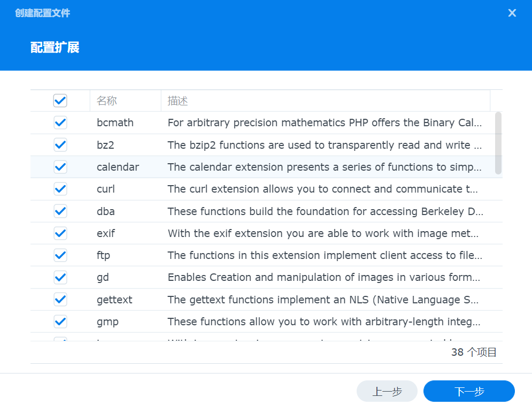Uncheck the exif extension checkbox
The image size is (532, 405).
tap(60, 233)
